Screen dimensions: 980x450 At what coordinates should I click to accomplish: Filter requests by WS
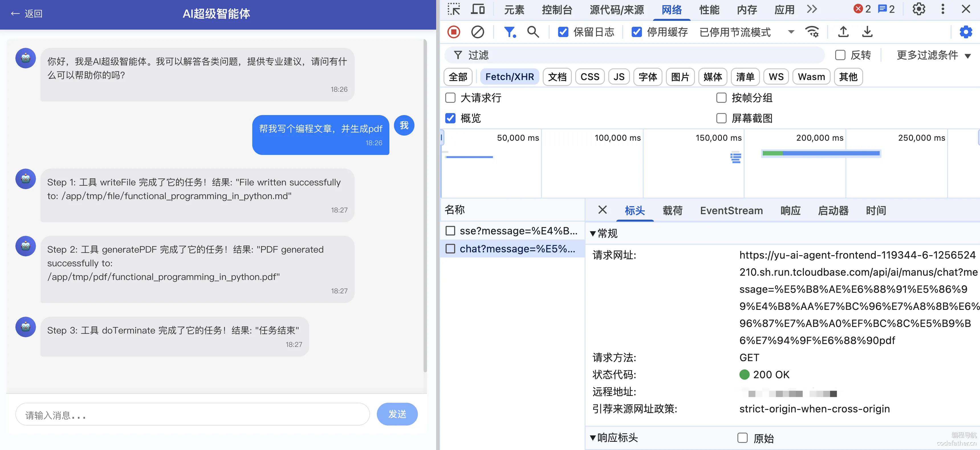click(776, 77)
